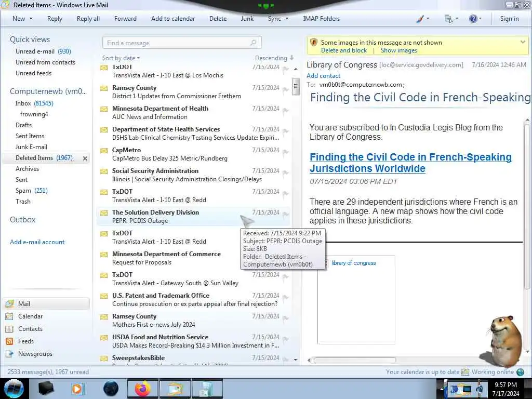The image size is (532, 399).
Task: Click Reply in the toolbar
Action: tap(55, 19)
